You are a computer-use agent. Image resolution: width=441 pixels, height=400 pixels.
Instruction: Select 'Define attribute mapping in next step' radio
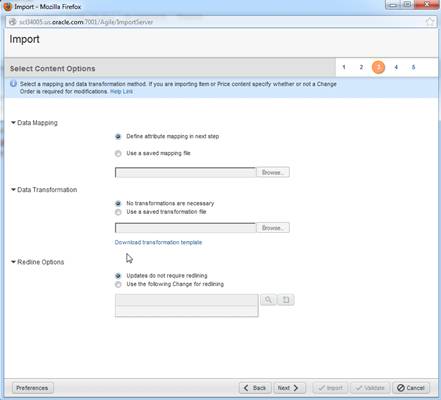(118, 137)
